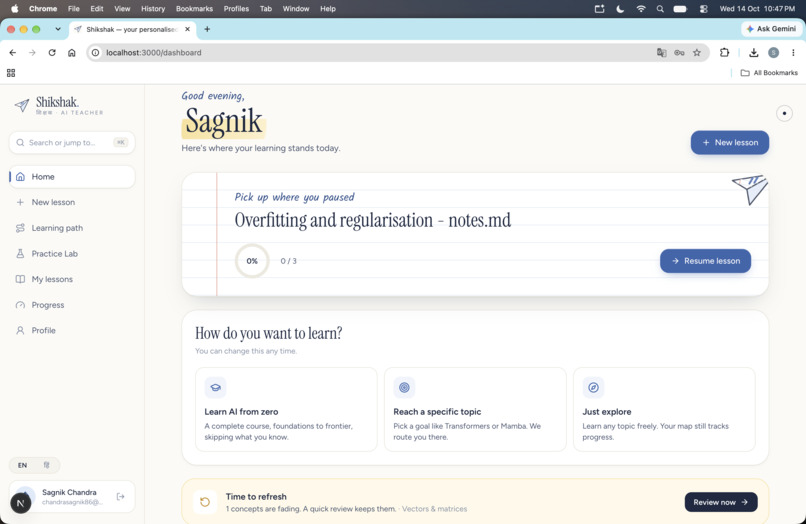Open the Apple menu
Viewport: 806px width, 524px height.
coord(15,9)
